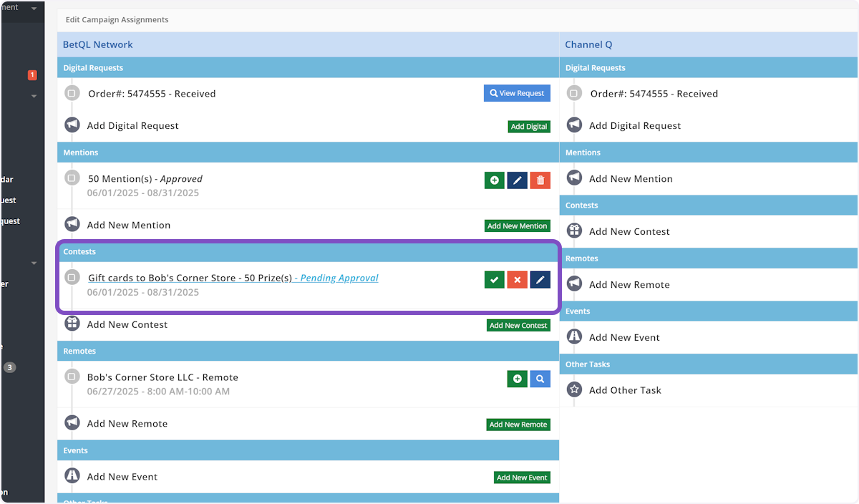Click Add New Contest under Channel Q
859x504 pixels.
click(x=629, y=231)
